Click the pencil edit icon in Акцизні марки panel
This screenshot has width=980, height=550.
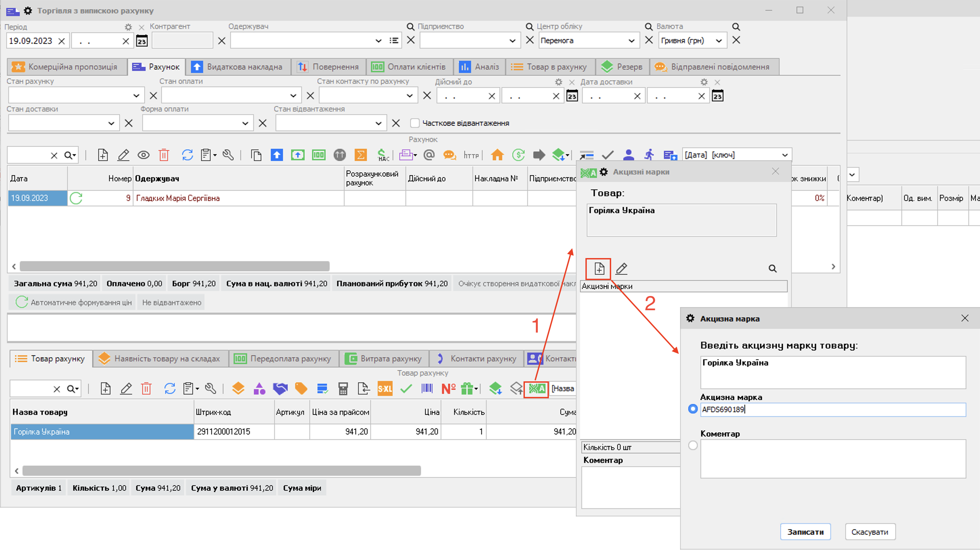tap(621, 269)
